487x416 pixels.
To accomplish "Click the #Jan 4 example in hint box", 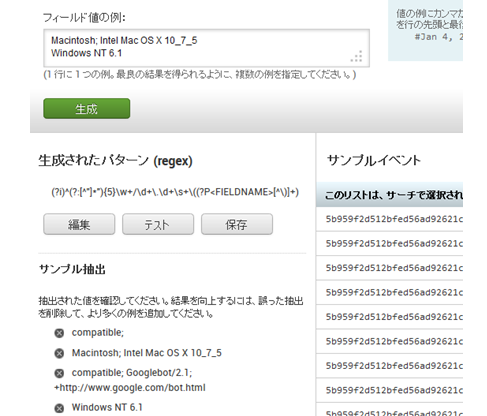I will pyautogui.click(x=438, y=37).
